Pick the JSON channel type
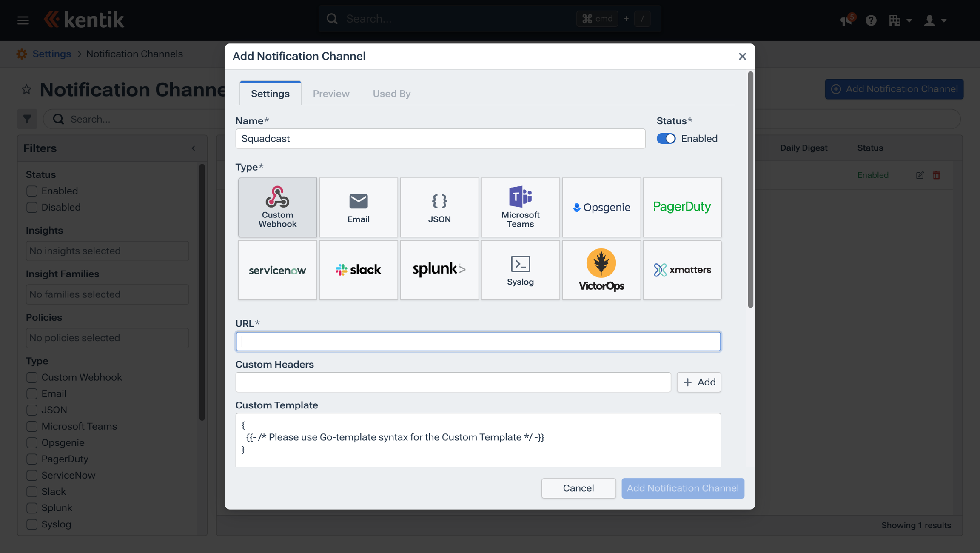The height and width of the screenshot is (553, 980). pyautogui.click(x=439, y=207)
